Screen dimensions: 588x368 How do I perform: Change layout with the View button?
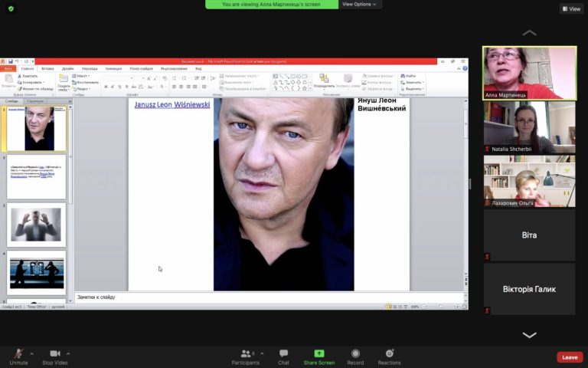click(x=571, y=8)
